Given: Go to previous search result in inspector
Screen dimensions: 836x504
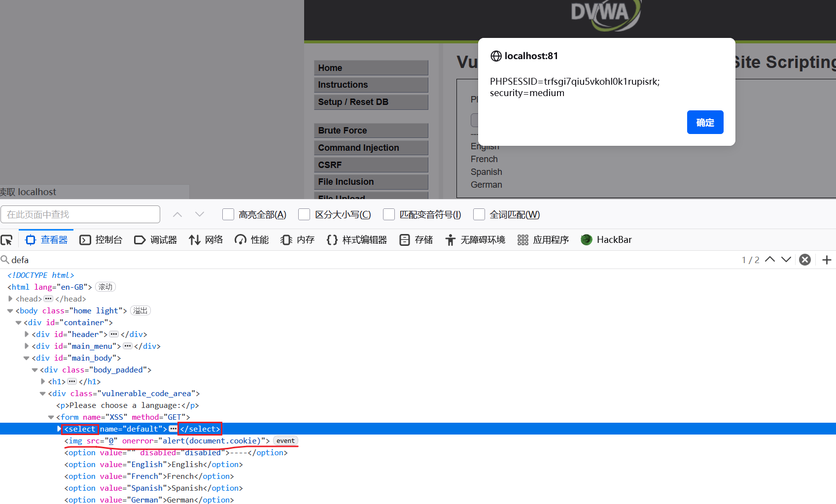Looking at the screenshot, I should click(x=770, y=260).
